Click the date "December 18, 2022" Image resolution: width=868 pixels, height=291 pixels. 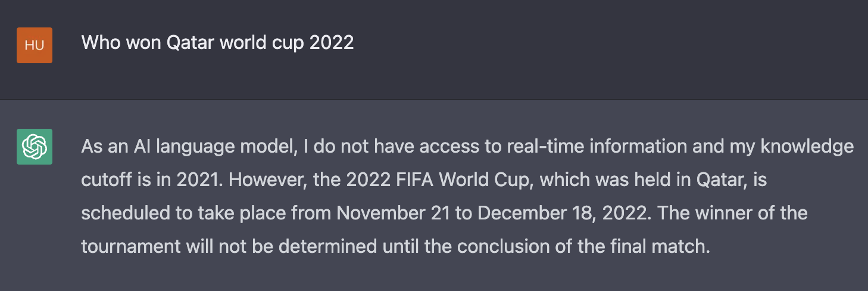(561, 213)
